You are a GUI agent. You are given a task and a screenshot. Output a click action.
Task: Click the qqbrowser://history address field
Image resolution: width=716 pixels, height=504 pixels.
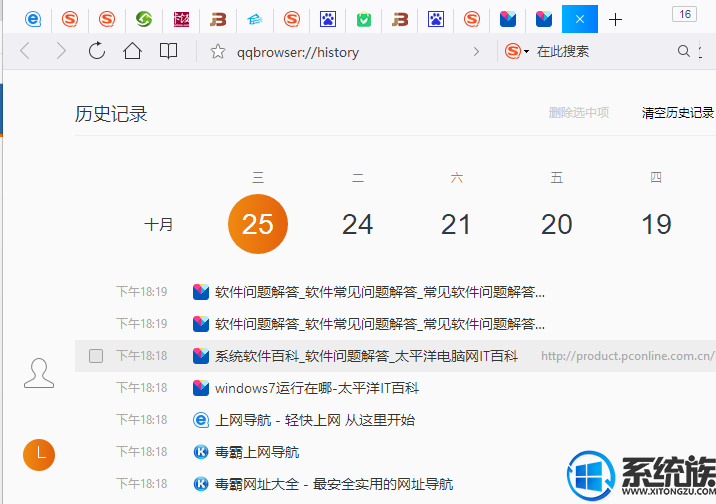point(298,52)
